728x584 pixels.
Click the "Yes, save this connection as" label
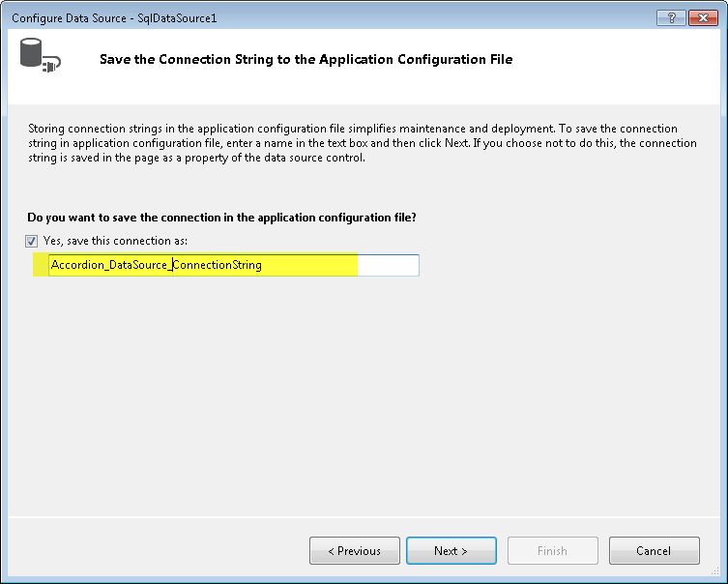pyautogui.click(x=122, y=241)
